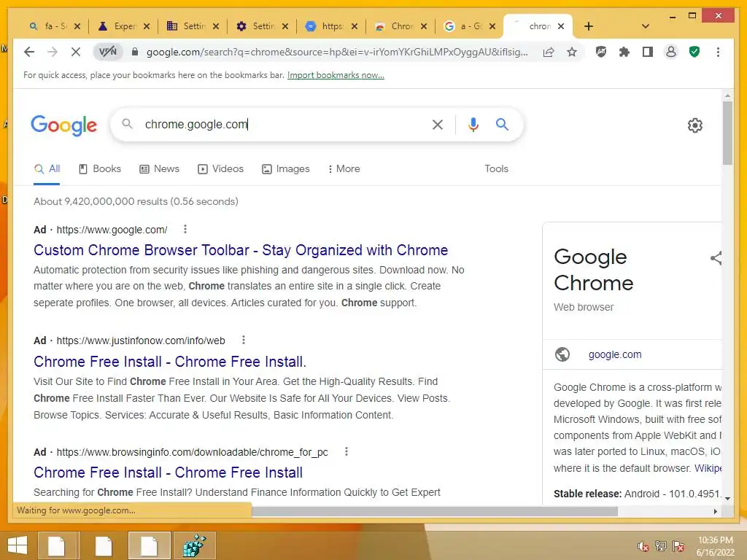
Task: Click into the search text field
Action: click(x=284, y=124)
